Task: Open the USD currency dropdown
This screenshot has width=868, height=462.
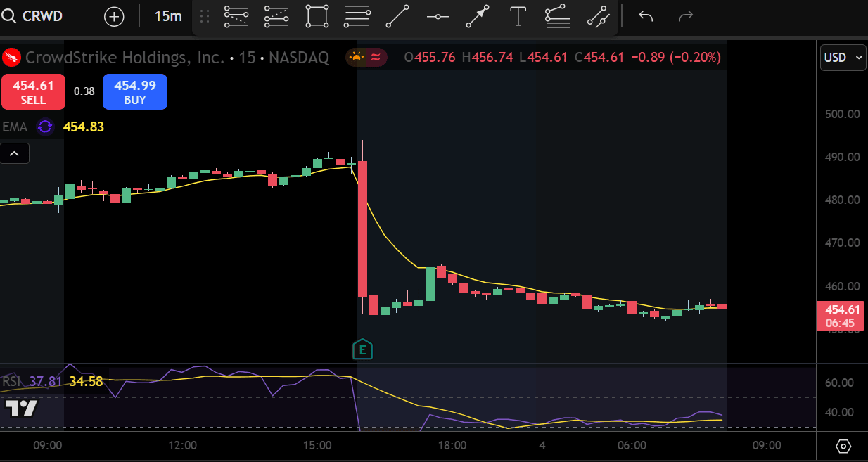Action: tap(843, 58)
